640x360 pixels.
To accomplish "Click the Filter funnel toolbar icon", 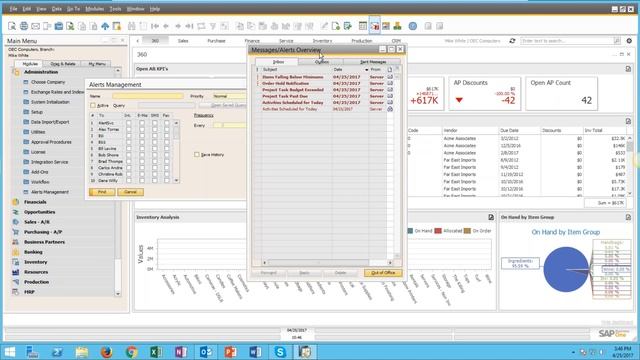I will pos(213,26).
